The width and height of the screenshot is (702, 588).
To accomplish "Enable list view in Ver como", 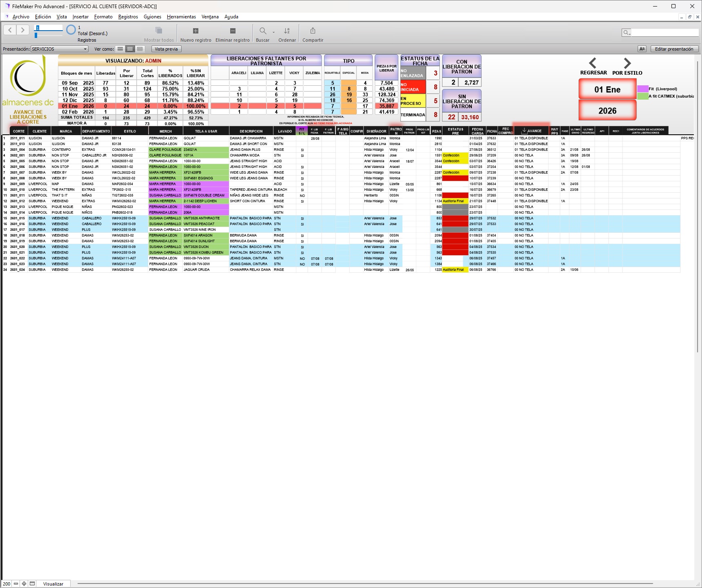I will [x=130, y=49].
